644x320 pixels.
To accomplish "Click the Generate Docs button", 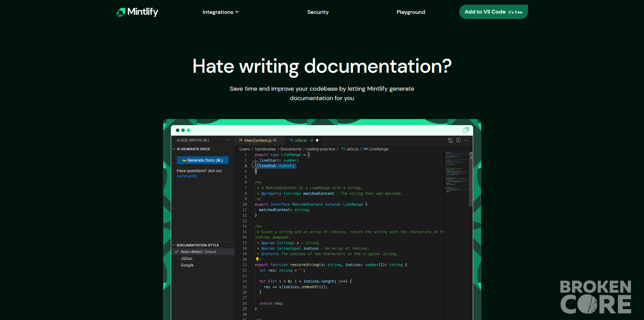I will pos(202,160).
